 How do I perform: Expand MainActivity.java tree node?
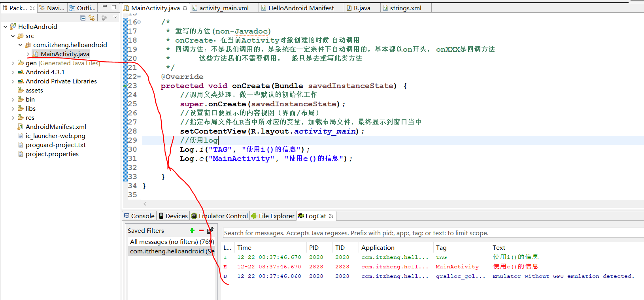point(28,54)
